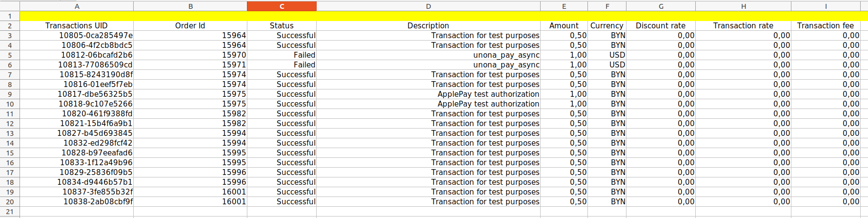This screenshot has height=218, width=868.
Task: Select UID cell 10838-2ab08cbf9f
Action: [x=98, y=202]
